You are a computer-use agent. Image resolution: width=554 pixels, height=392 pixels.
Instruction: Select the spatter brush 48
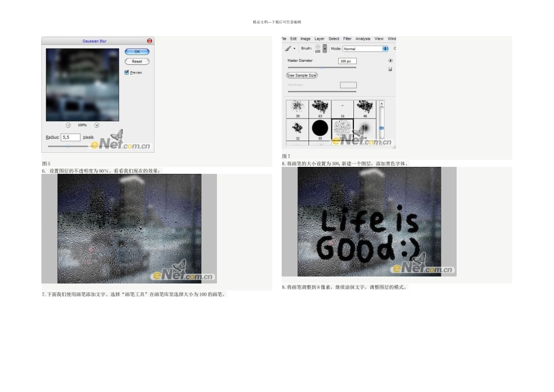pyautogui.click(x=364, y=109)
